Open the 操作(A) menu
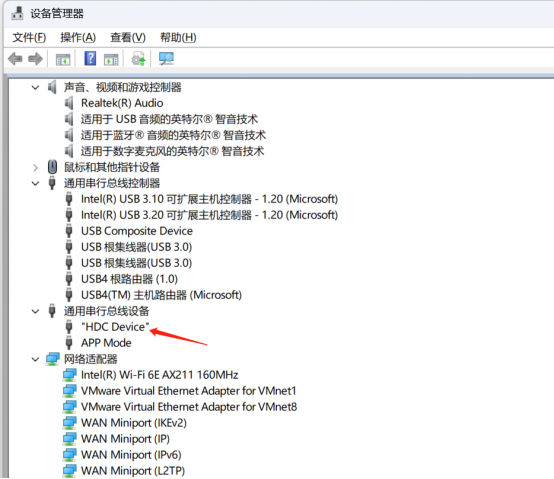Screen dimensions: 554x479 78,37
